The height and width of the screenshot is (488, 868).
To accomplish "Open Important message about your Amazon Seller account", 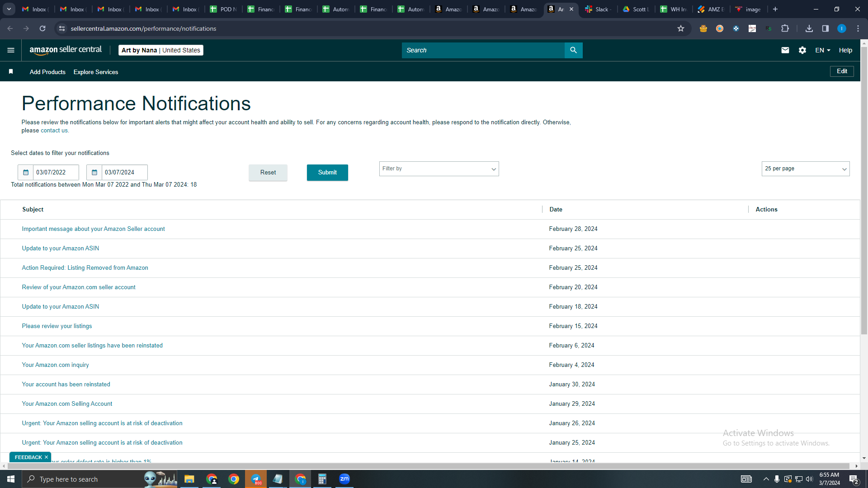I will (93, 229).
